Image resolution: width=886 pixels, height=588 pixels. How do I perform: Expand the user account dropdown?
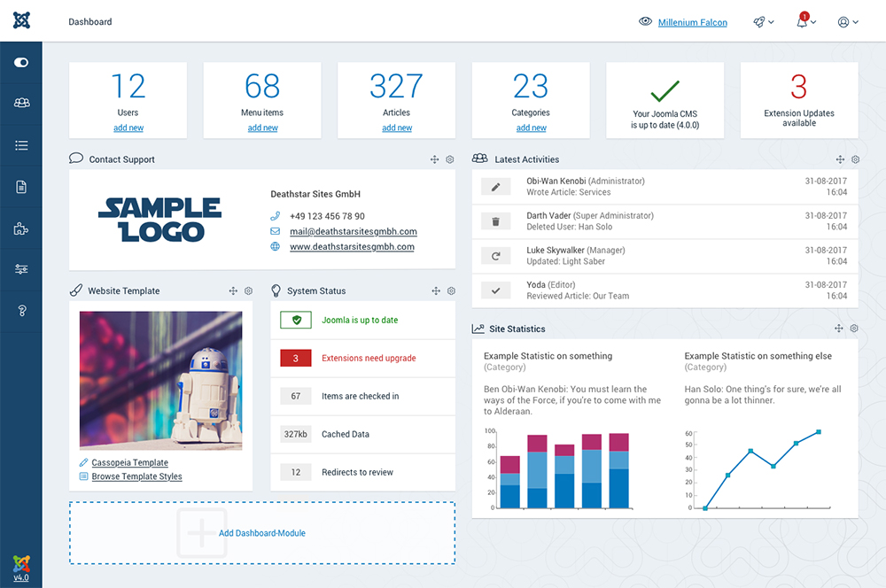[x=848, y=22]
